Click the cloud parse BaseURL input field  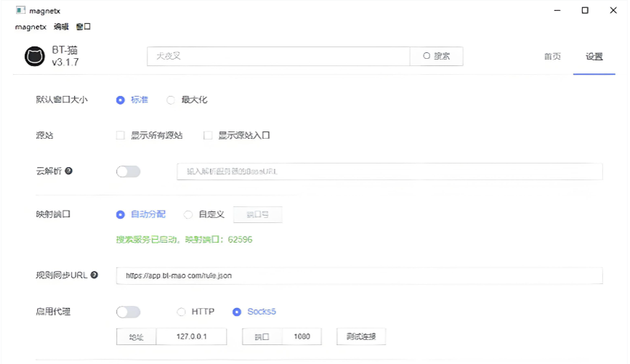click(389, 171)
